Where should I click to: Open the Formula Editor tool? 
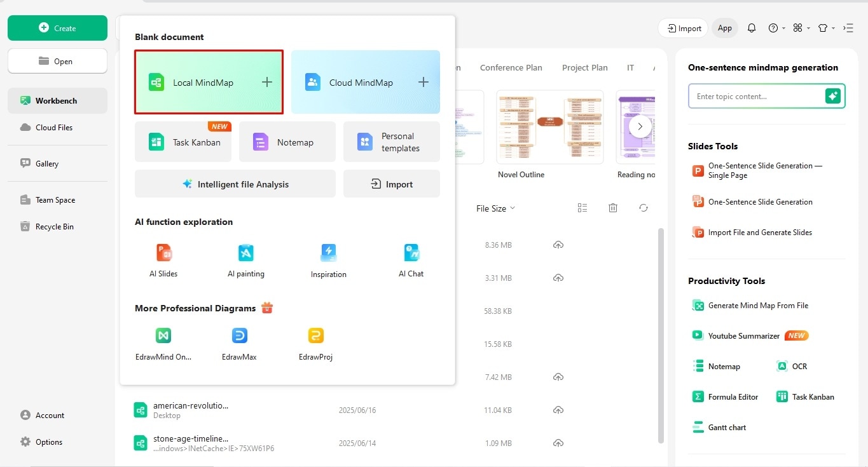tap(726, 396)
